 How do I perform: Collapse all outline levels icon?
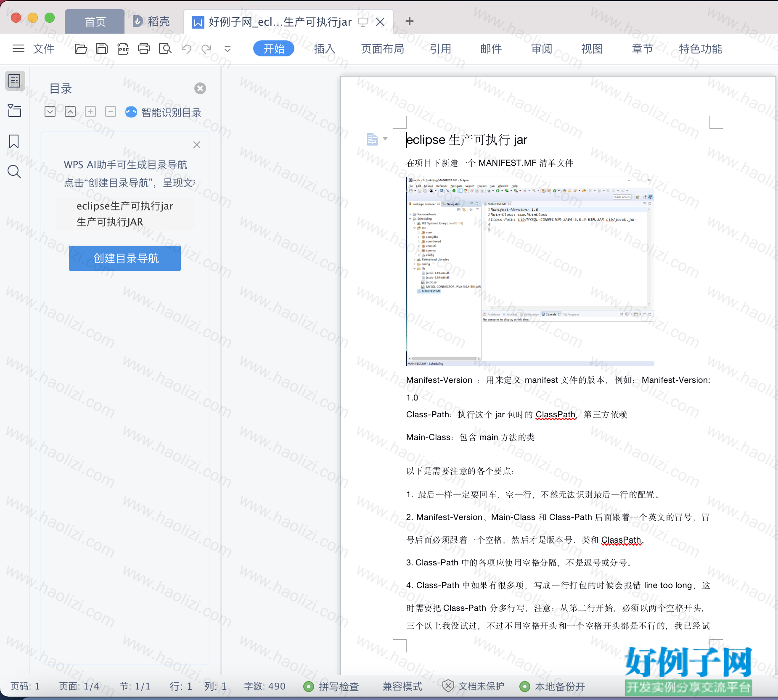[x=70, y=111]
